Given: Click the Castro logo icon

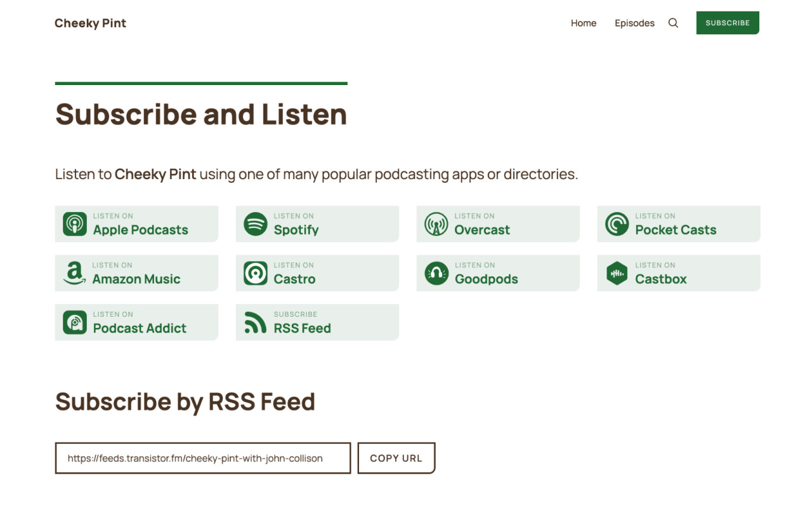Looking at the screenshot, I should 256,273.
